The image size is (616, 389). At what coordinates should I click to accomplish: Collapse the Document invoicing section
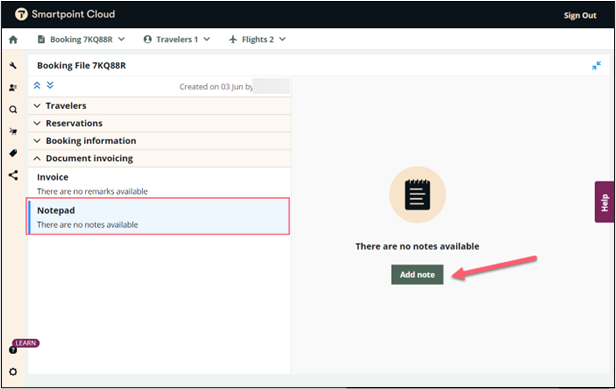(x=159, y=158)
